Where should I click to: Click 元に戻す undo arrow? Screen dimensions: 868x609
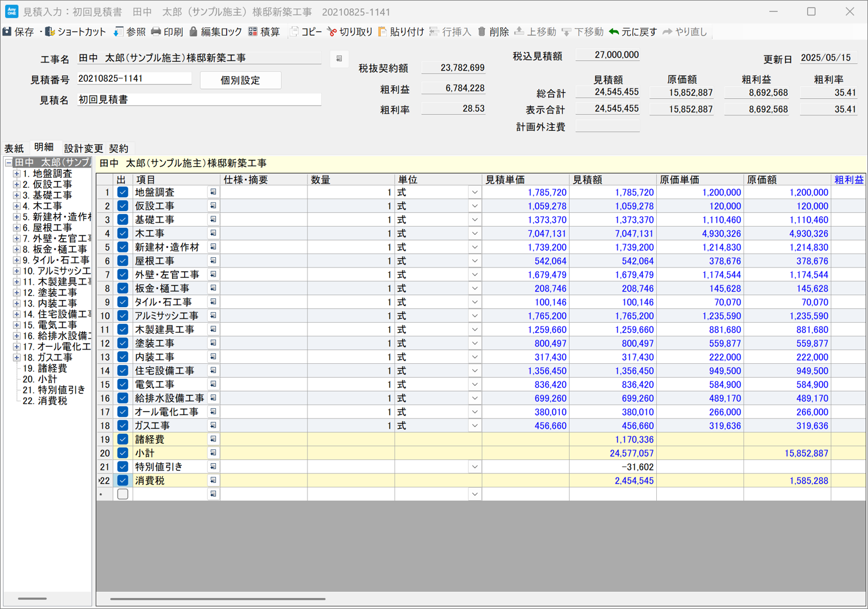[x=614, y=32]
